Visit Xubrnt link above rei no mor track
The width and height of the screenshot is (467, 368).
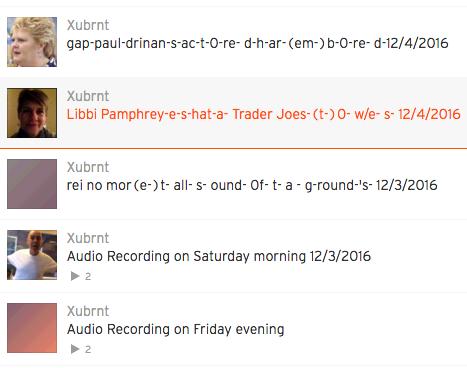88,167
